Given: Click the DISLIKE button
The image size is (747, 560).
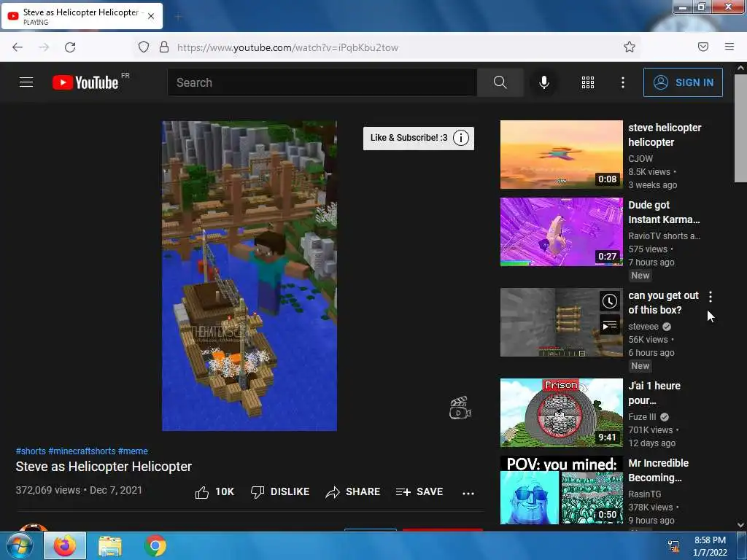Looking at the screenshot, I should [280, 492].
